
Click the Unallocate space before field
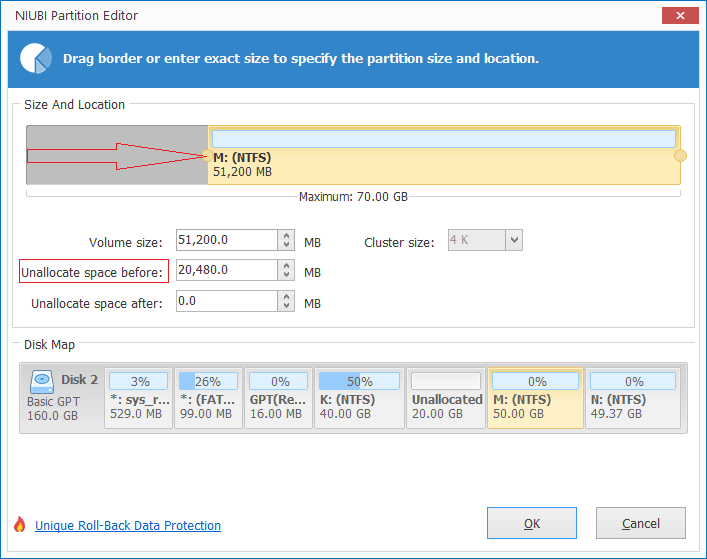[x=226, y=270]
